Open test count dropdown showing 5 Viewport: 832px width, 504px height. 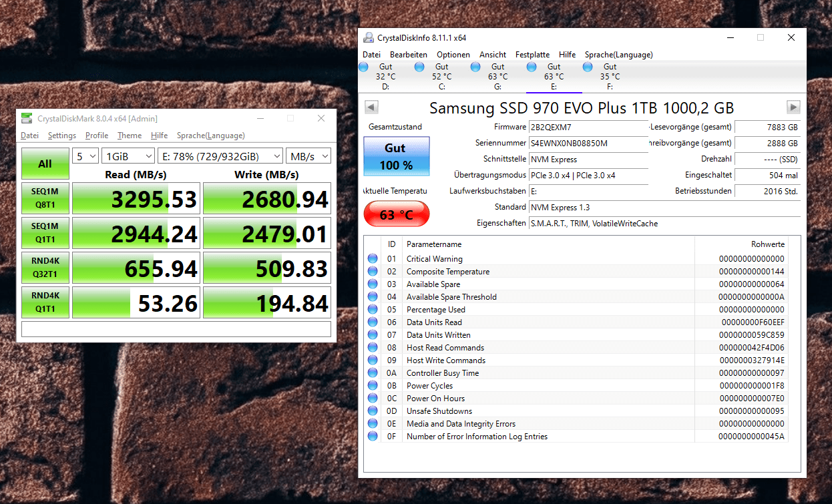(85, 156)
